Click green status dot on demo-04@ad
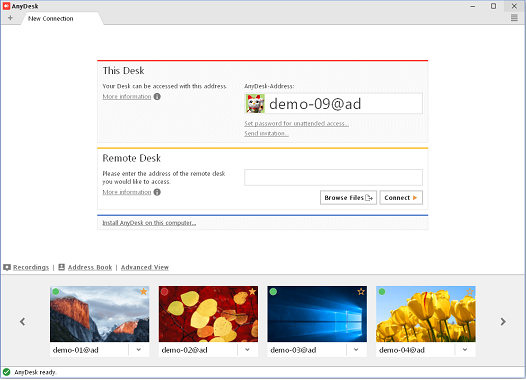The height and width of the screenshot is (380, 526). point(382,291)
